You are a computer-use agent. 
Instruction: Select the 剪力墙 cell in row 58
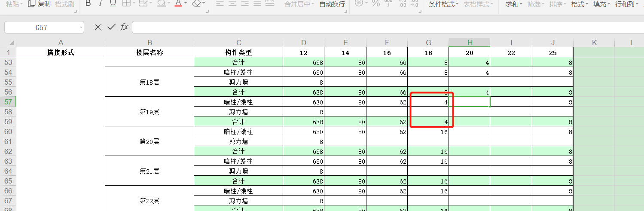click(x=238, y=111)
